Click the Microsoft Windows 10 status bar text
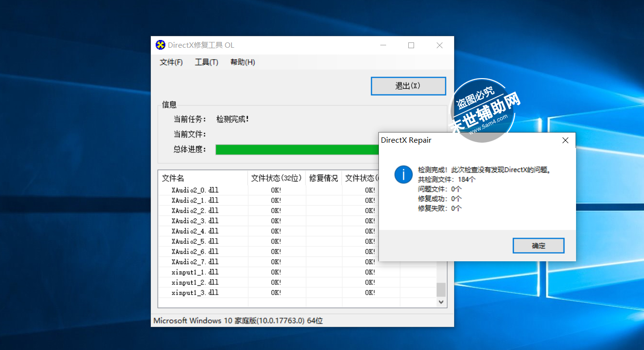644x350 pixels. pos(238,321)
